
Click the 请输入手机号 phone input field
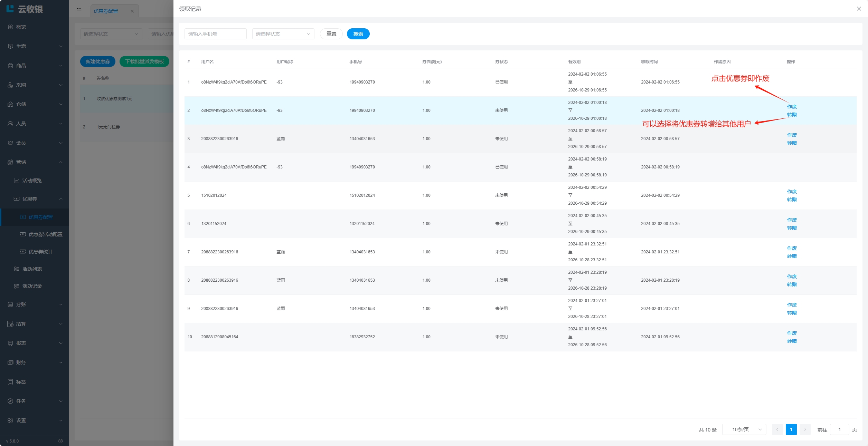pyautogui.click(x=215, y=34)
